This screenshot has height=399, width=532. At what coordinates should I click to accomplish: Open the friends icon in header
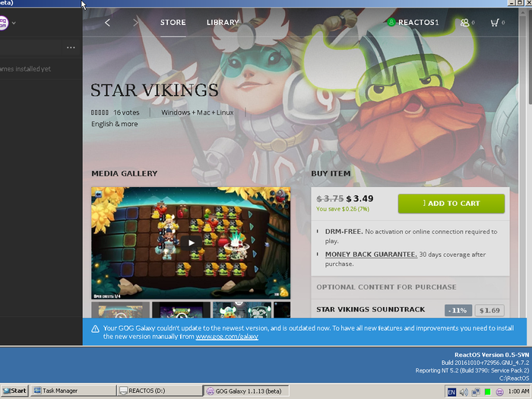[464, 23]
